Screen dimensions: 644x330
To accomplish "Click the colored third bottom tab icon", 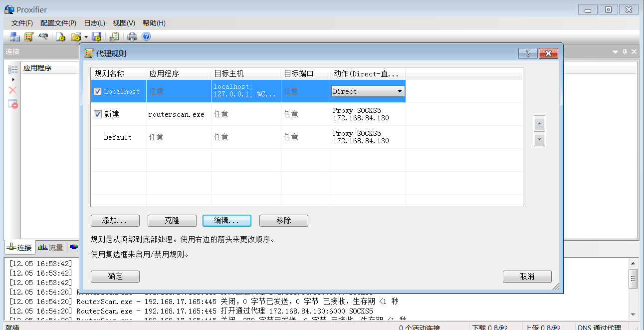I will point(74,247).
